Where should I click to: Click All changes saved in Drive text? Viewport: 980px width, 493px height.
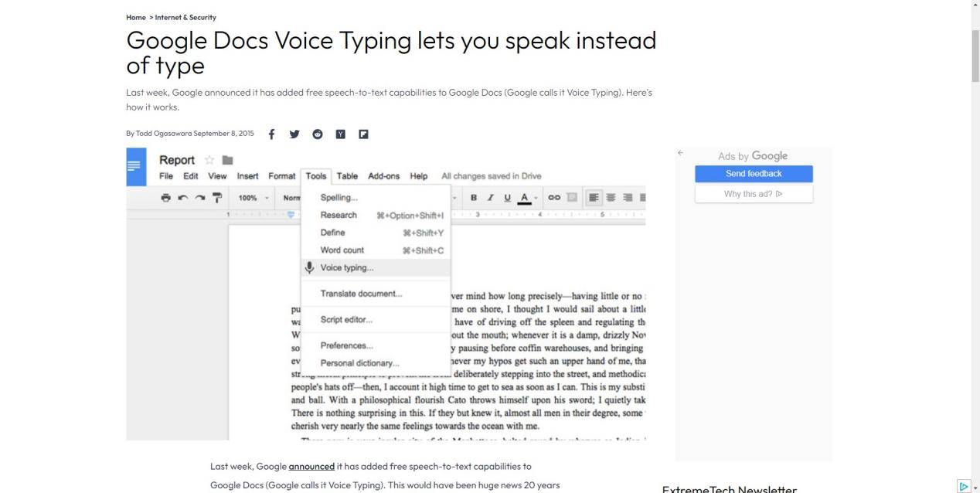click(x=492, y=176)
